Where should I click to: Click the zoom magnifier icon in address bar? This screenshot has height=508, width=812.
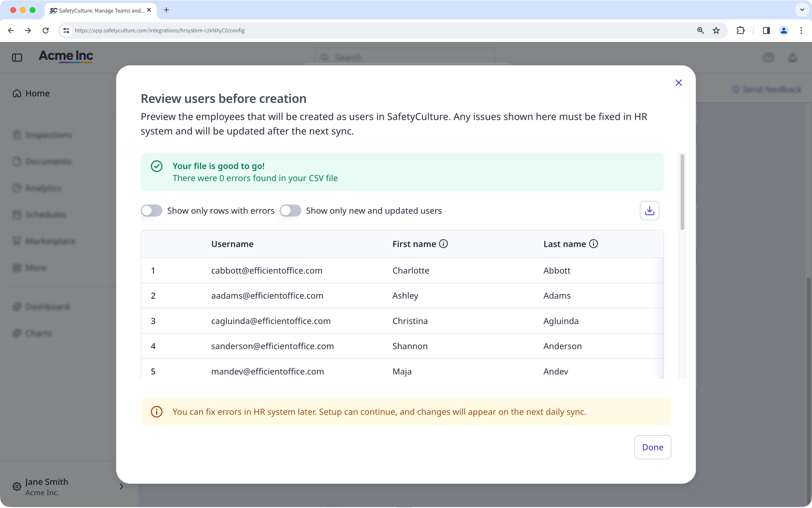(x=700, y=30)
